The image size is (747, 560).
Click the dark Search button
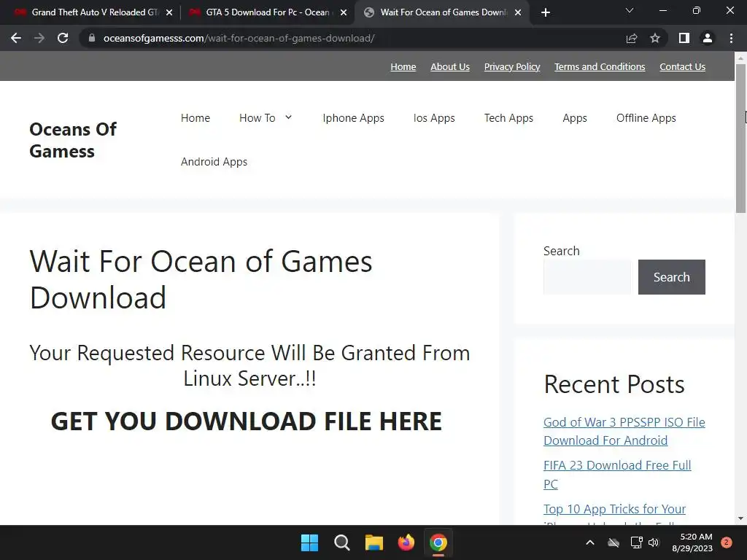pos(671,276)
